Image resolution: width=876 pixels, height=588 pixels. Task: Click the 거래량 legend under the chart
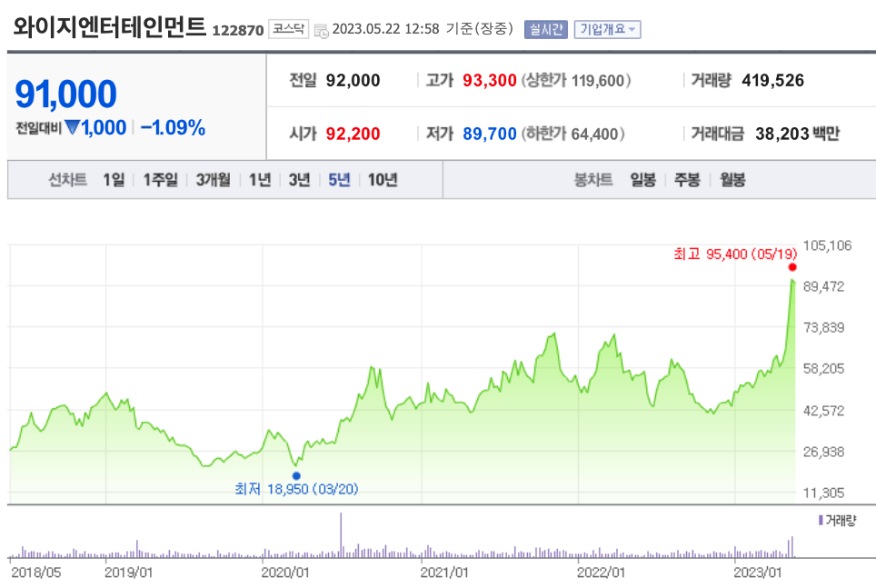(837, 521)
